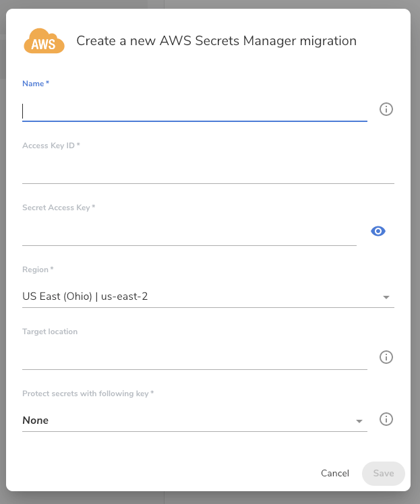Select the 'US East (Ohio) | us-east-2' region value
The image size is (420, 504).
(x=85, y=296)
